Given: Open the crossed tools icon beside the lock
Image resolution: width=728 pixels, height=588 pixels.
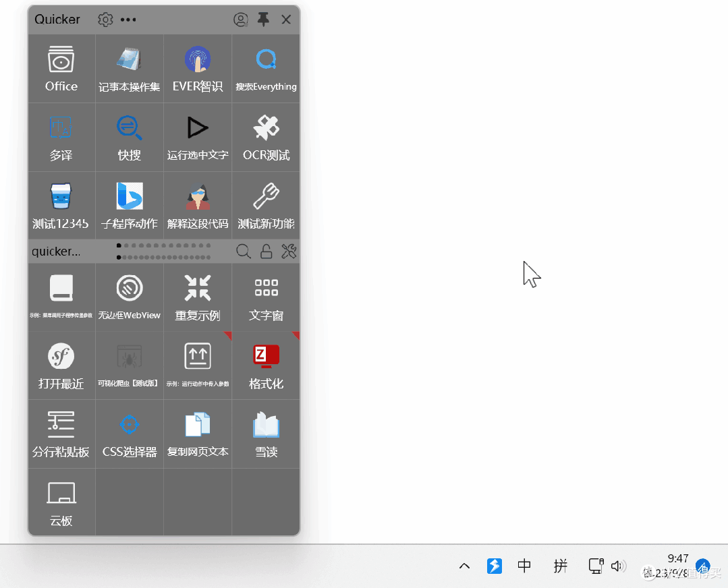Looking at the screenshot, I should click(x=289, y=251).
